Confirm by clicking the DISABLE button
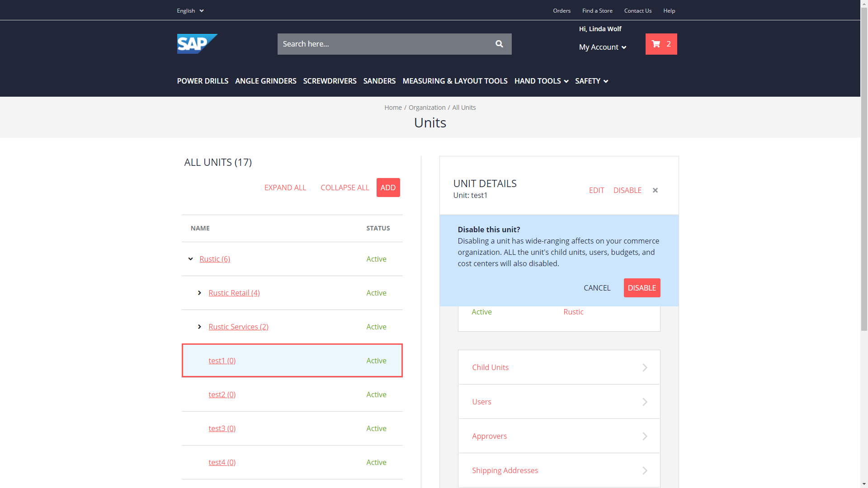 click(642, 288)
